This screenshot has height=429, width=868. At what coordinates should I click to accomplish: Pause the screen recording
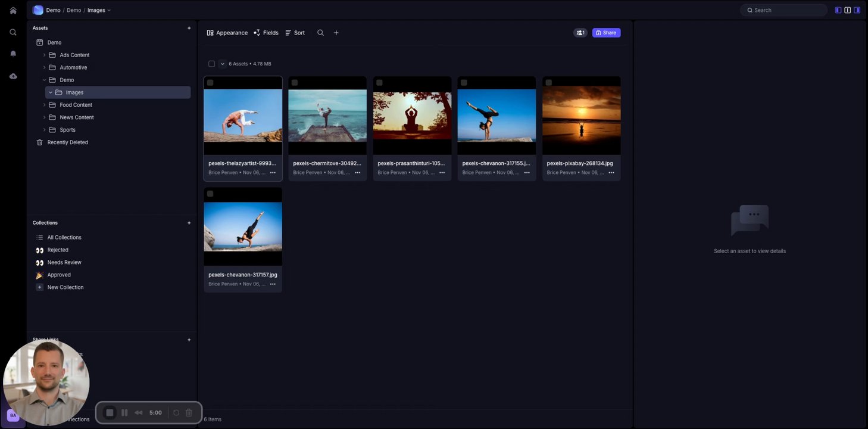pos(124,412)
